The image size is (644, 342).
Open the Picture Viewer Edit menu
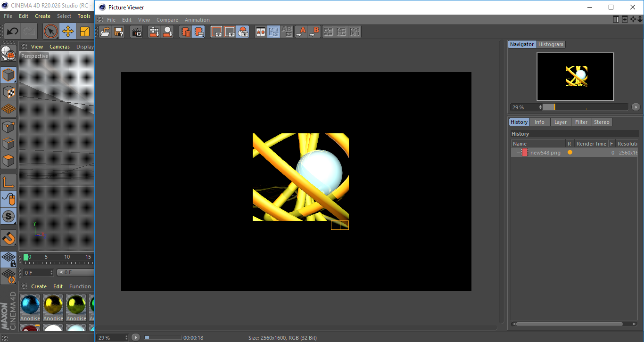tap(127, 20)
